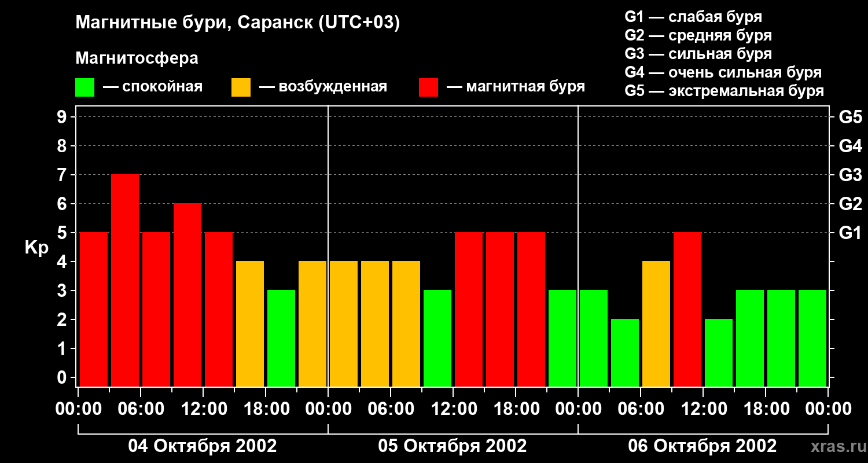The image size is (868, 463).
Task: Click the only red bar on 06 Октября
Action: pos(687,309)
